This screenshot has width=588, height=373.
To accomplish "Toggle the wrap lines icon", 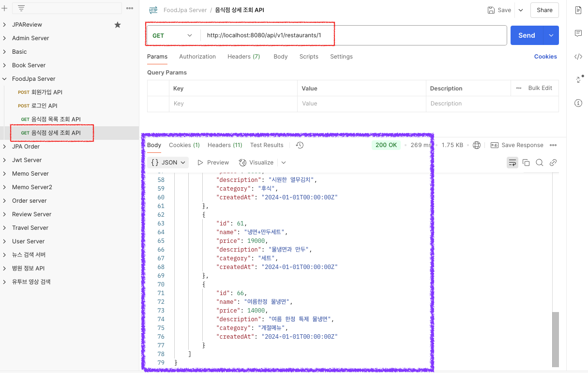I will (513, 163).
